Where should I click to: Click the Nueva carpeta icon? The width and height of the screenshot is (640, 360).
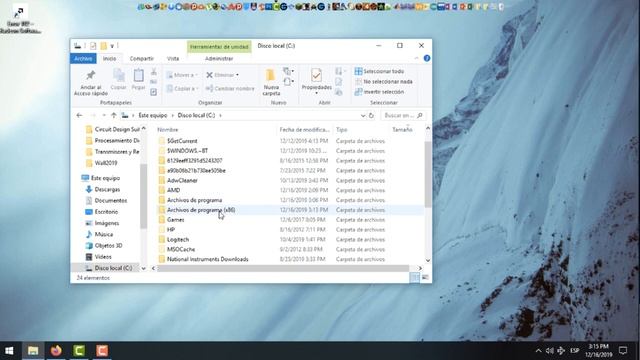tap(271, 76)
